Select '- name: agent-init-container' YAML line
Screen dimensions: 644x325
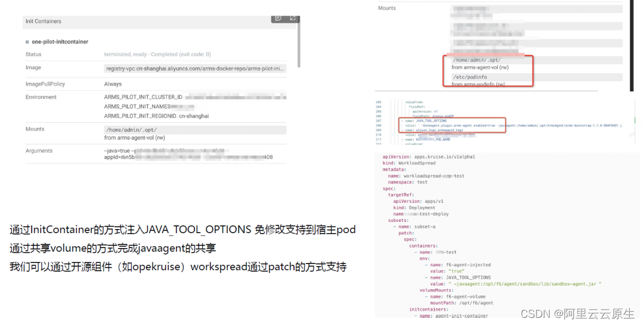451,315
